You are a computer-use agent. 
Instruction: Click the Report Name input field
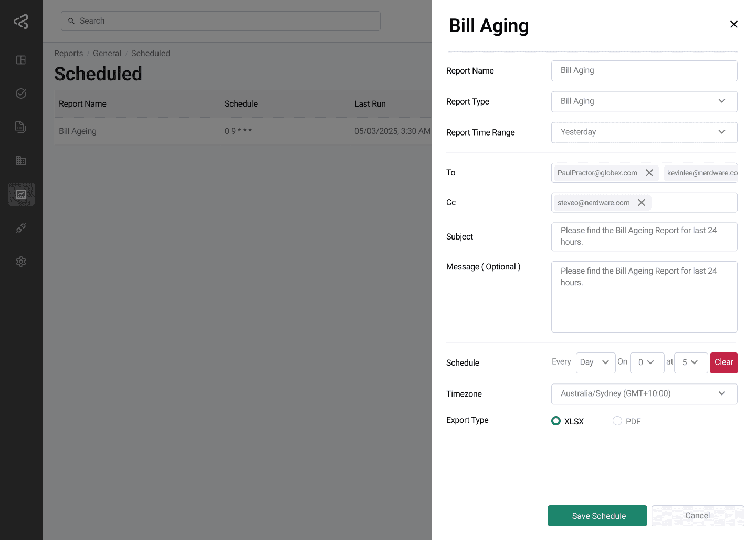pos(644,71)
